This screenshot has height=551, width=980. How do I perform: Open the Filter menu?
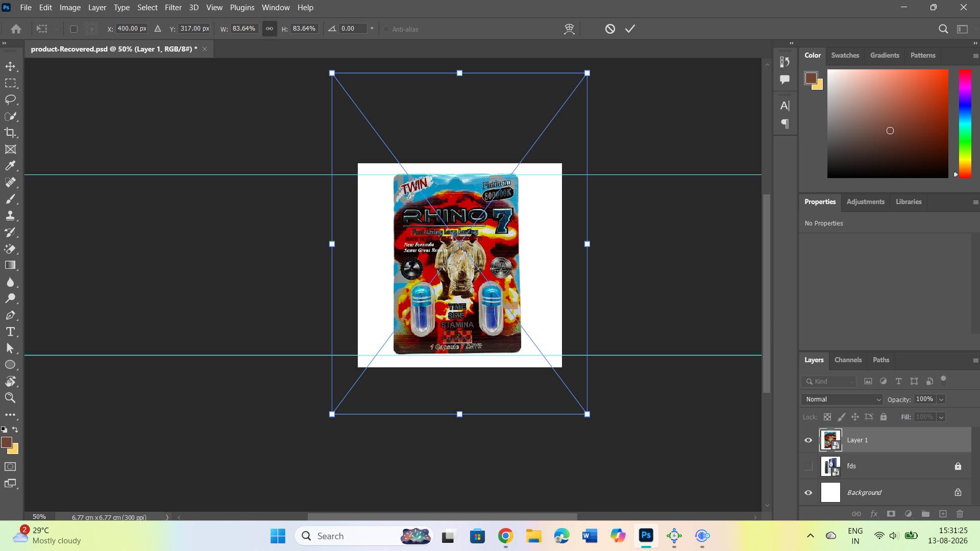(x=173, y=8)
